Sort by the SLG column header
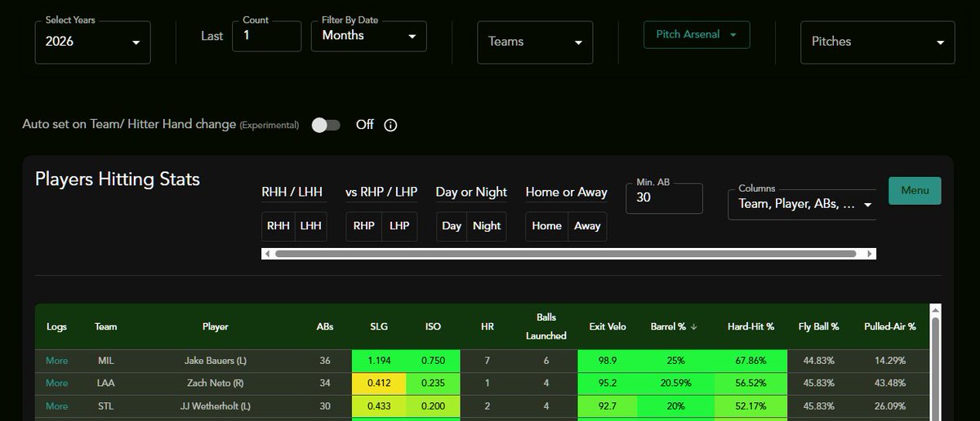This screenshot has height=421, width=980. (x=379, y=326)
